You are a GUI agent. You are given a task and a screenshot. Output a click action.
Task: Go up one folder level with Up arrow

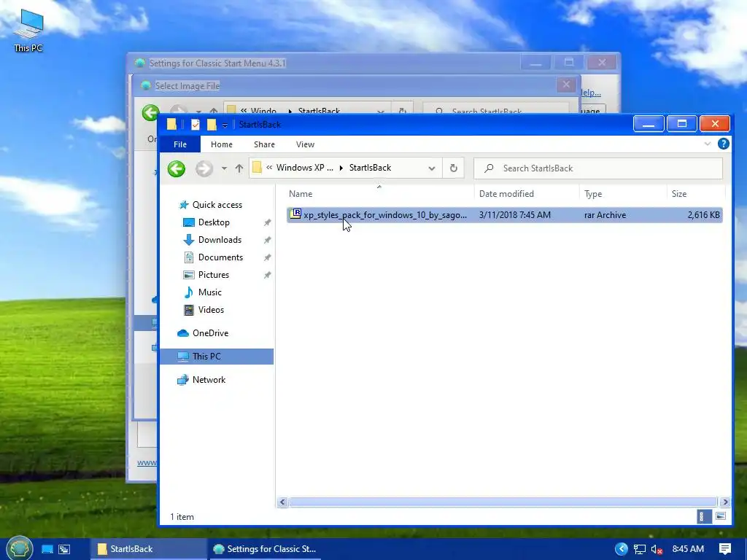239,168
